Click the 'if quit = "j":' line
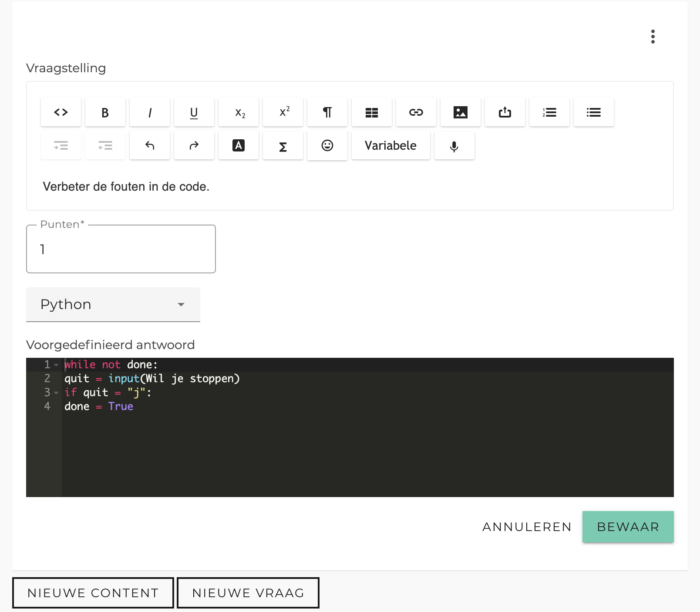Viewport: 700px width, 612px height. click(x=108, y=393)
